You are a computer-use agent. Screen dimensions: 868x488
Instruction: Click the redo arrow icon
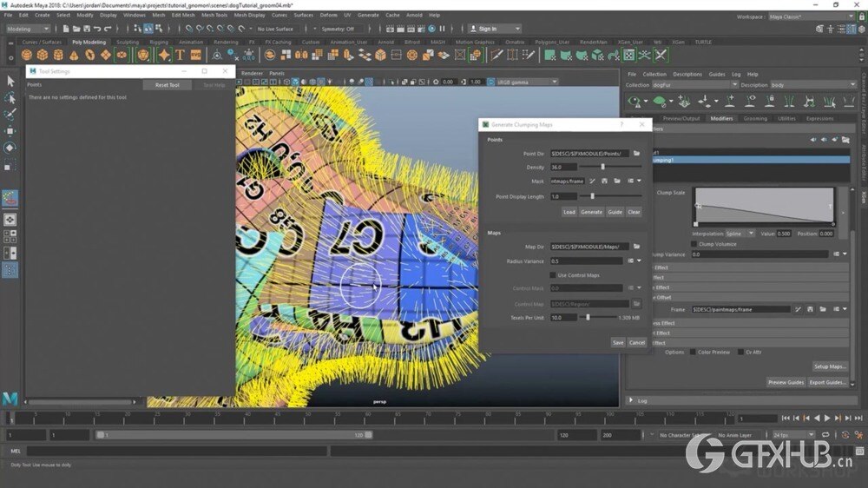pos(108,29)
